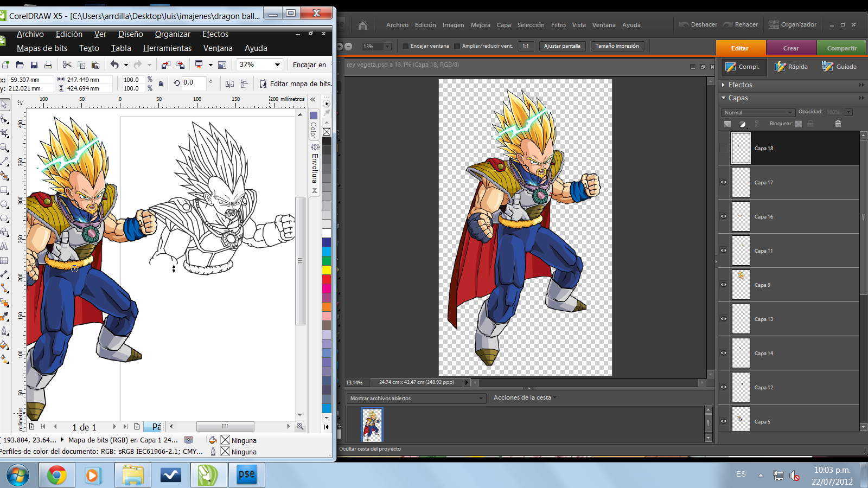Open Herramientas menu in CorelDRAW
Viewport: 868px width, 488px height.
(x=167, y=48)
